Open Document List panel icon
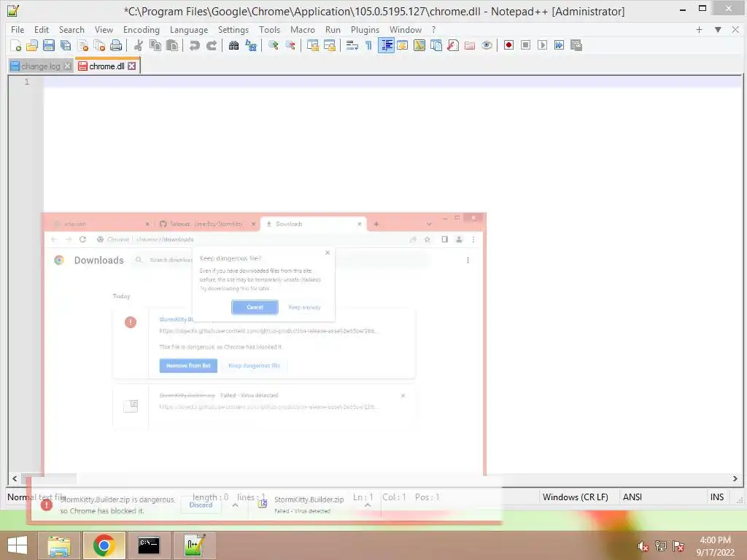Image resolution: width=747 pixels, height=560 pixels. (x=436, y=45)
